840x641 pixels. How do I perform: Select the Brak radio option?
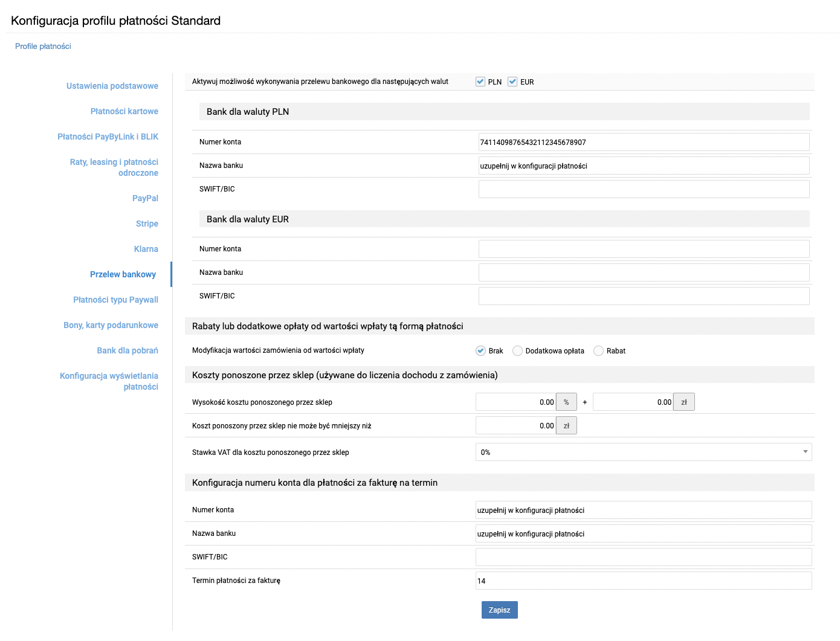(x=480, y=351)
